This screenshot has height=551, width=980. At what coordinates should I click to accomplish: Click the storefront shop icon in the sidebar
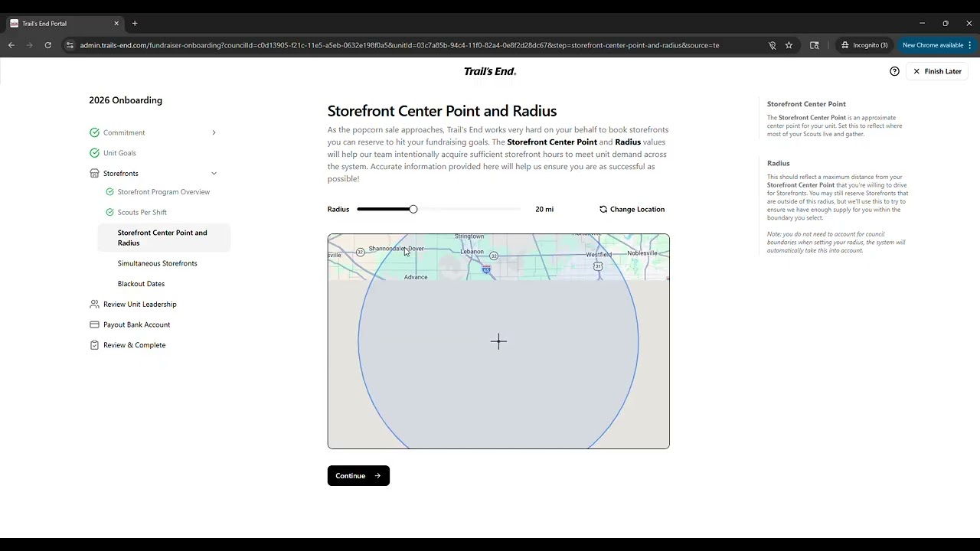[x=94, y=174]
